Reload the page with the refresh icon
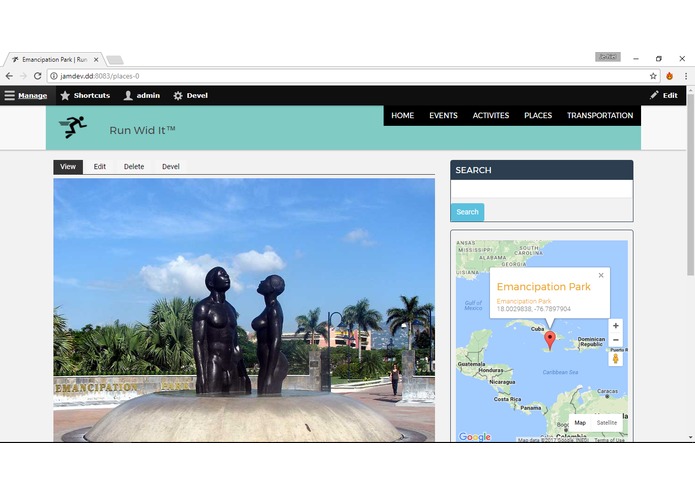 (38, 76)
